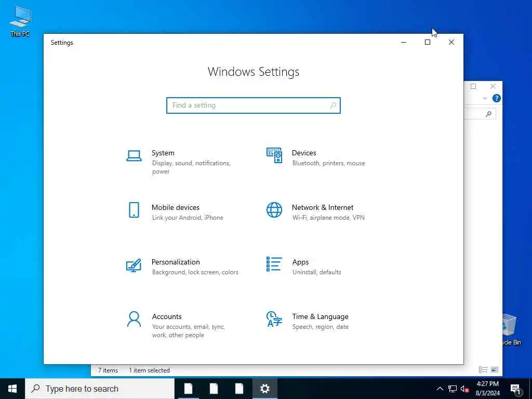This screenshot has width=532, height=399.
Task: Open the Accounts person icon
Action: (x=134, y=319)
